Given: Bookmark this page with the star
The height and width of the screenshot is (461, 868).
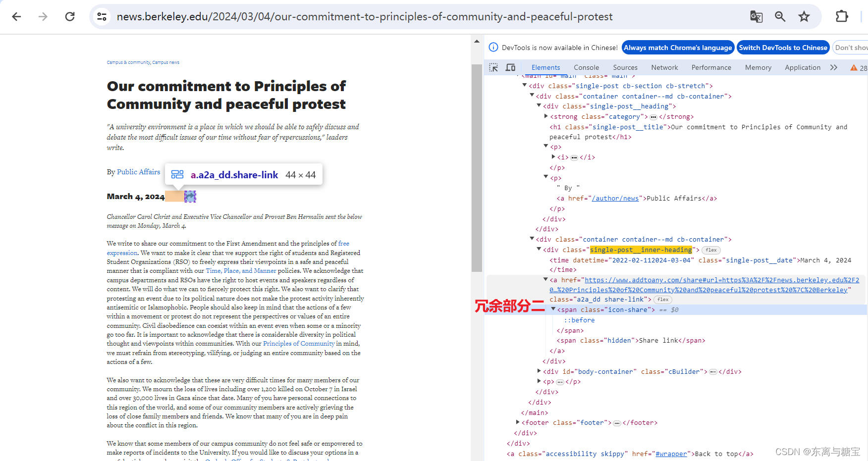Looking at the screenshot, I should tap(804, 17).
